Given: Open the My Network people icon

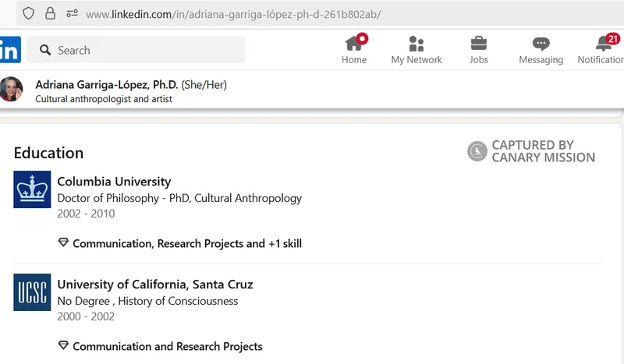Looking at the screenshot, I should point(417,44).
